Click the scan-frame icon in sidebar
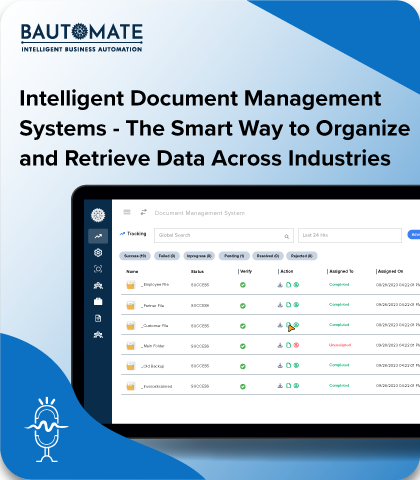 pyautogui.click(x=98, y=269)
